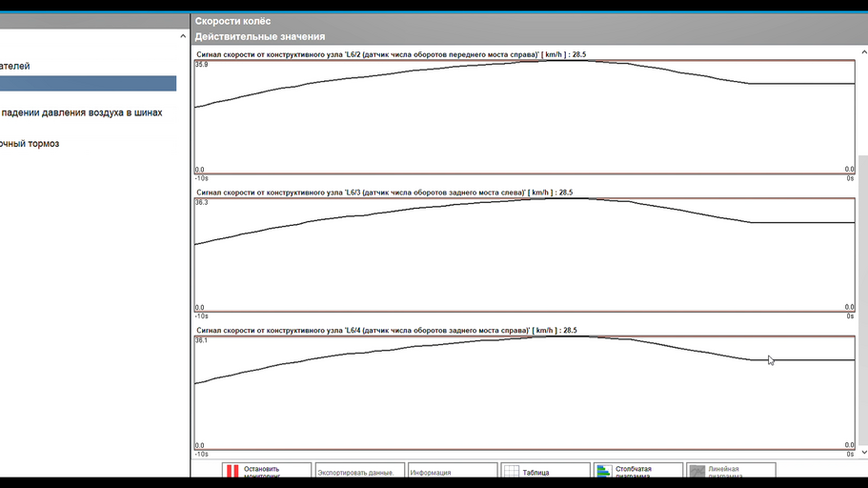Click the vertical scrollbar thumb of charts panel

click(863, 302)
